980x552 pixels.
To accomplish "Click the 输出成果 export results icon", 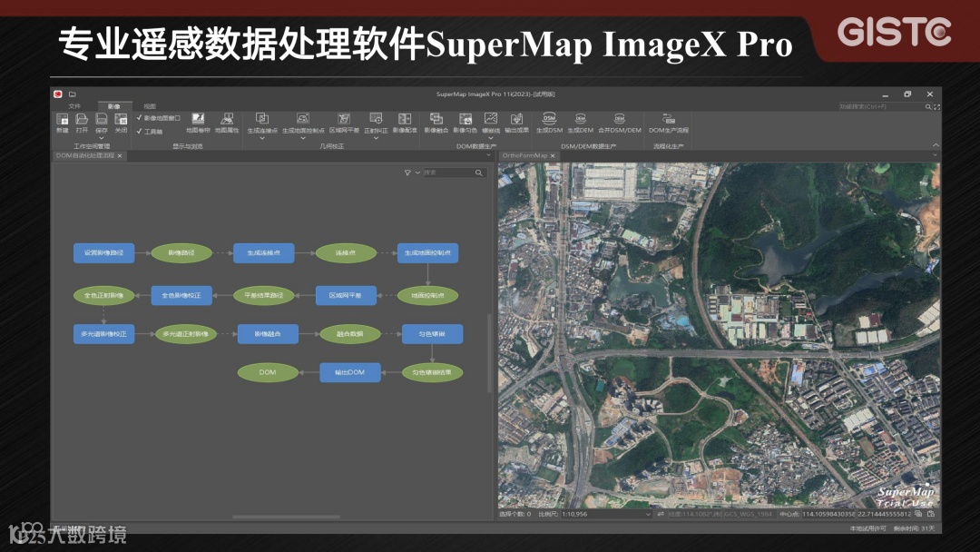I will (x=516, y=118).
